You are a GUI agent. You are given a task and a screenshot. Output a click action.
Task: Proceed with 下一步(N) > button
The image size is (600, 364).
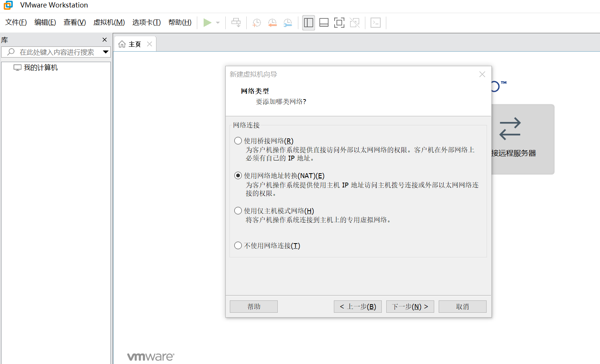tap(410, 307)
